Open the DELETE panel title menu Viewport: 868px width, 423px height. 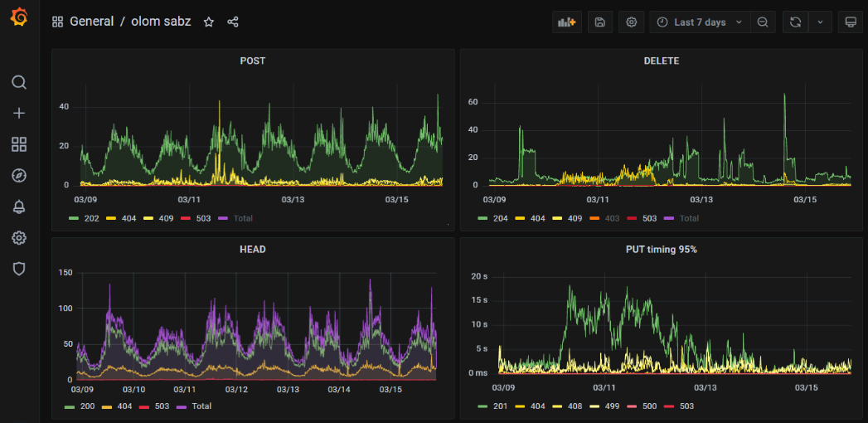click(661, 61)
